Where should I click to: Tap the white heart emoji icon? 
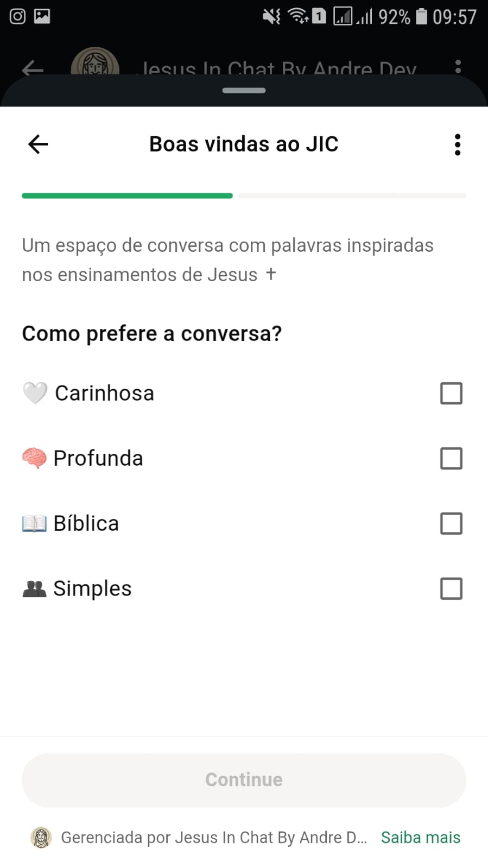(35, 394)
